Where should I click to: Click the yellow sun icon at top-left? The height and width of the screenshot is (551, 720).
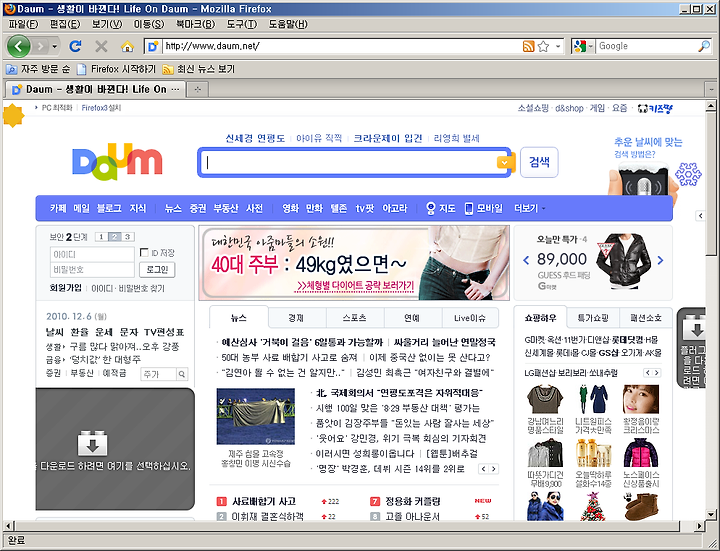[13, 116]
